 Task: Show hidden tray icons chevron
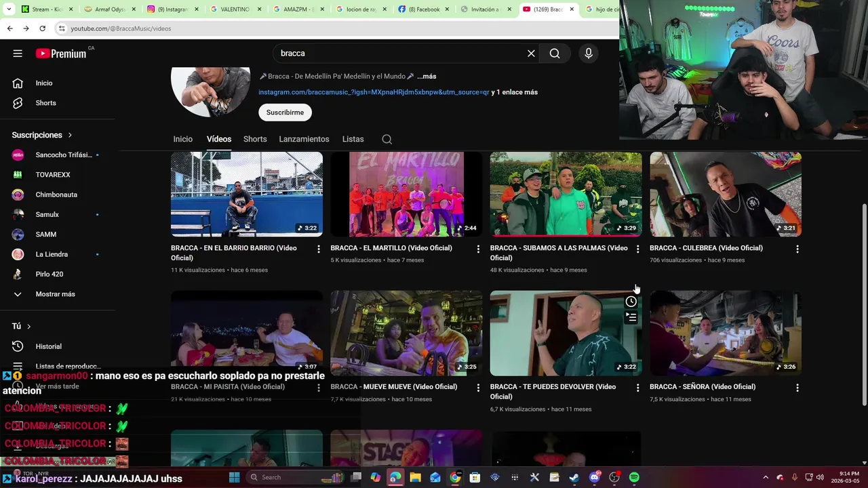(x=766, y=477)
